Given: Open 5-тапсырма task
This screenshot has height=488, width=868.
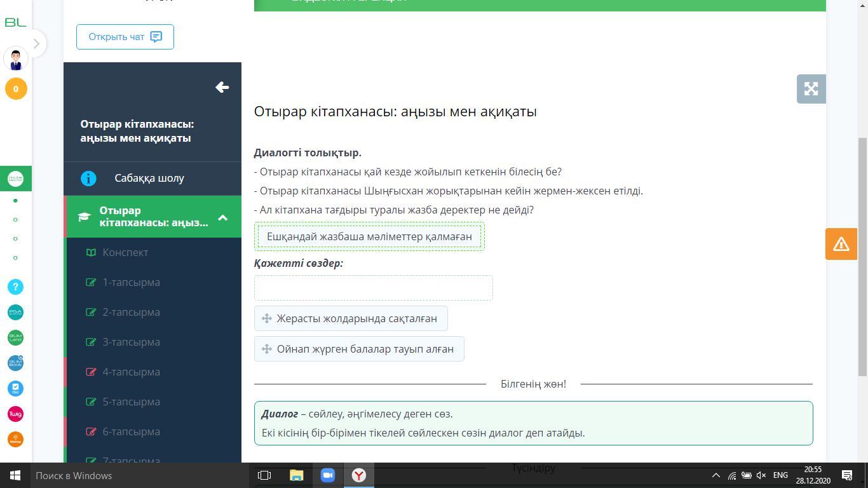Looking at the screenshot, I should (132, 402).
